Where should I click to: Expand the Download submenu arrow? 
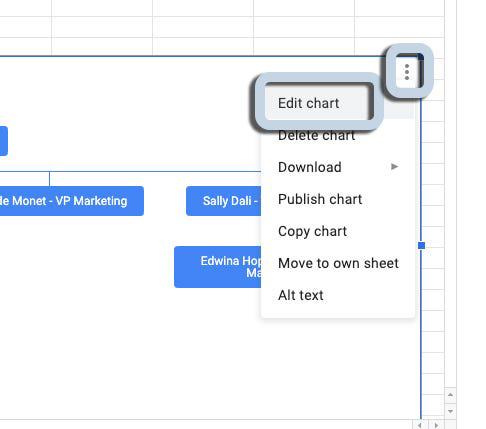pyautogui.click(x=394, y=166)
